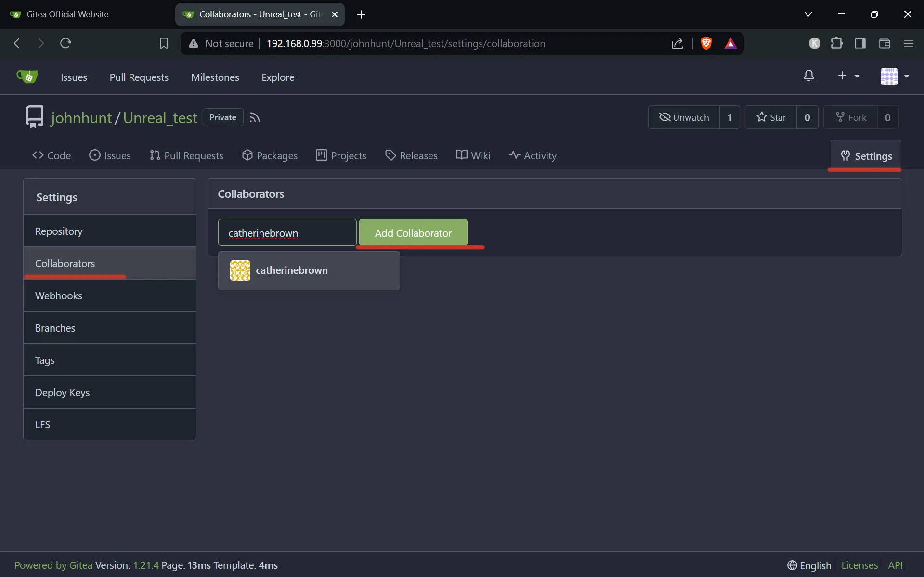Click the notifications bell
Image resolution: width=924 pixels, height=577 pixels.
click(808, 76)
